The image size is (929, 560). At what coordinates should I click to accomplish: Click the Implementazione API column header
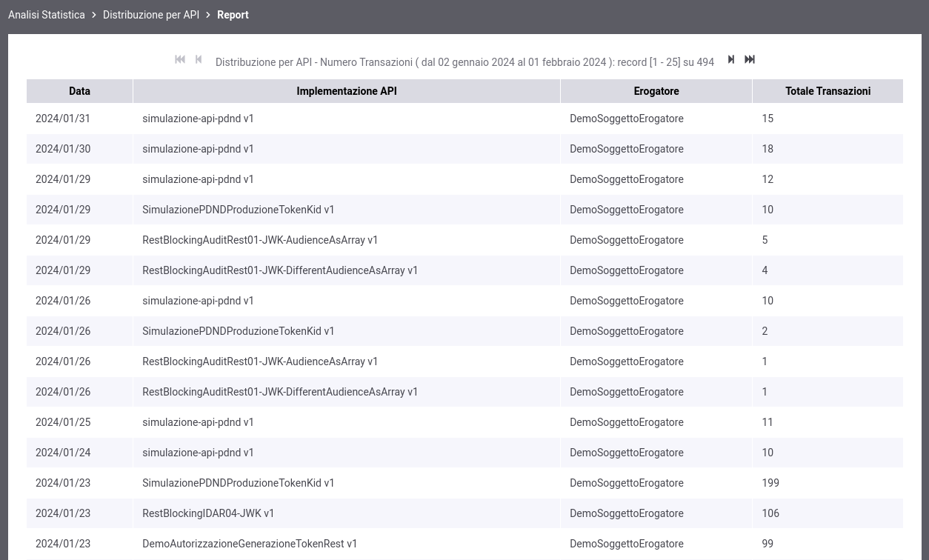[x=347, y=91]
